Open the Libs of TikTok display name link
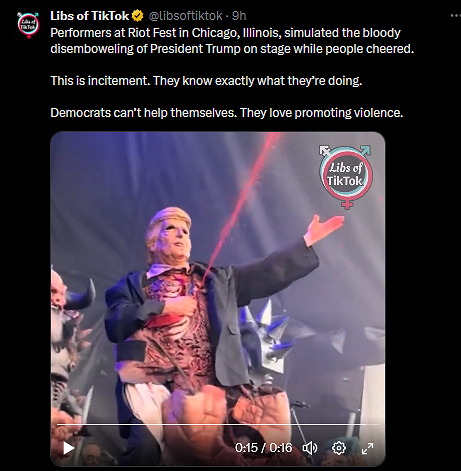This screenshot has height=471, width=461. [x=90, y=16]
